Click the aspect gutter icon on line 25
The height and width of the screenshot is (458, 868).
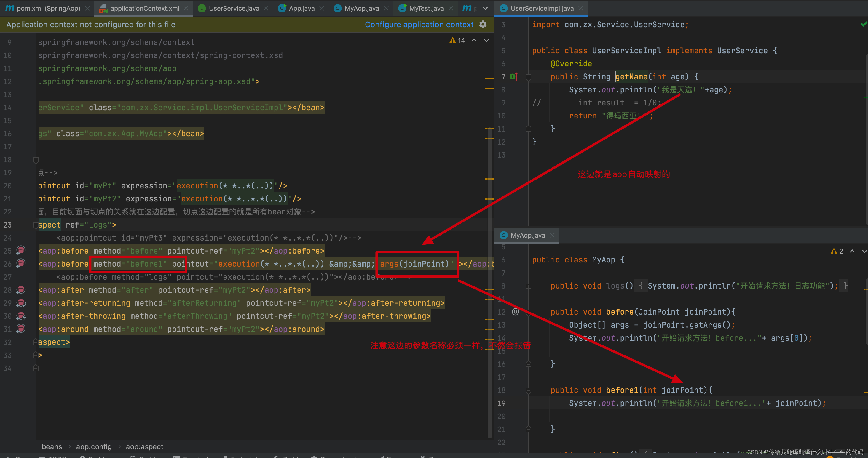coord(21,250)
